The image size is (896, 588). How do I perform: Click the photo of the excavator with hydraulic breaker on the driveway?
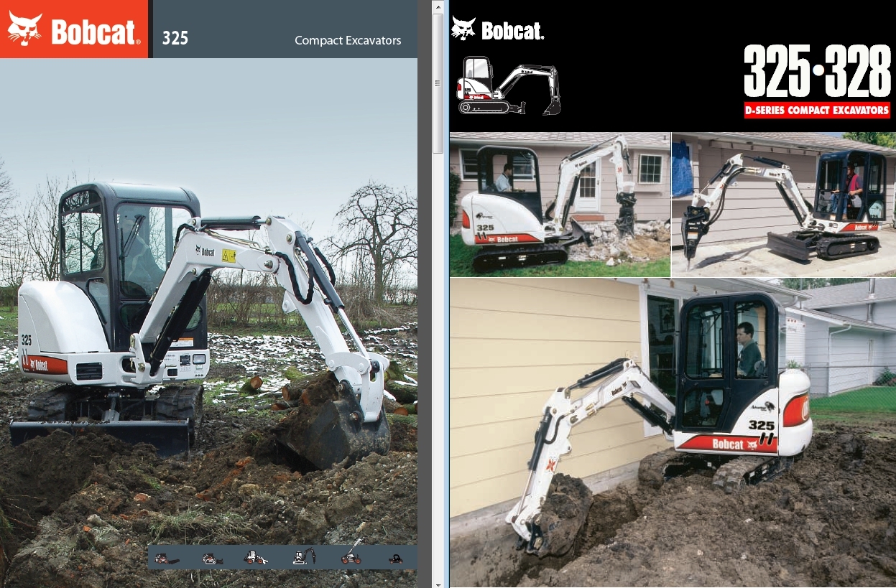tap(784, 205)
